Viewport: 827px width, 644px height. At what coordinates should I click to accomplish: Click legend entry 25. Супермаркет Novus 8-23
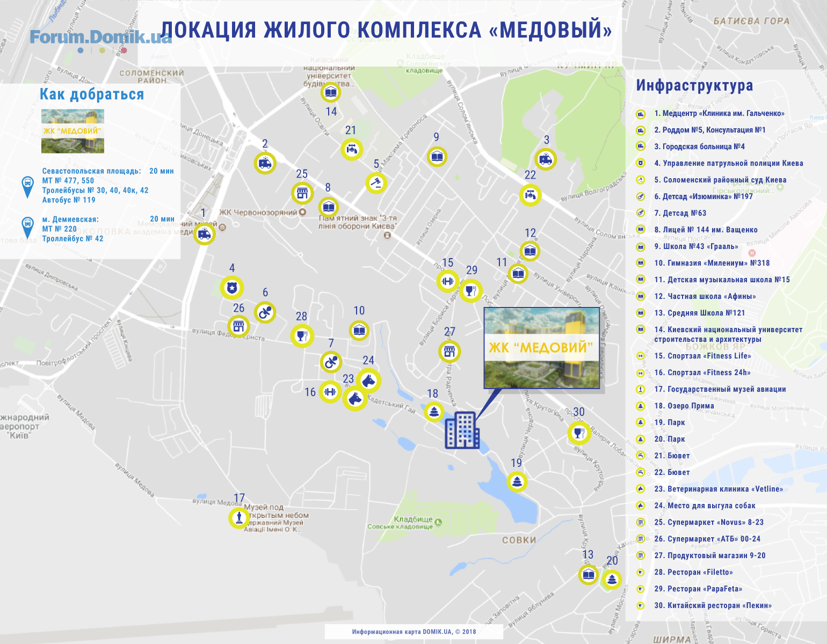click(709, 522)
